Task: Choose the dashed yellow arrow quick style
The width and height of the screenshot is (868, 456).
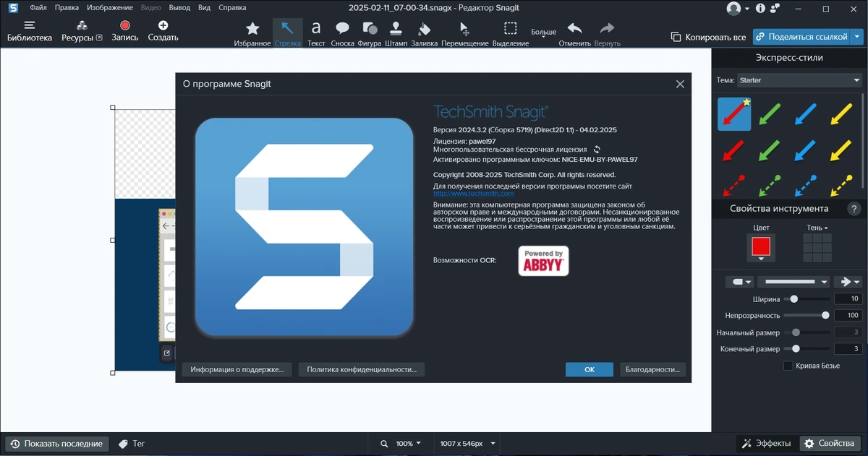Action: [x=841, y=185]
